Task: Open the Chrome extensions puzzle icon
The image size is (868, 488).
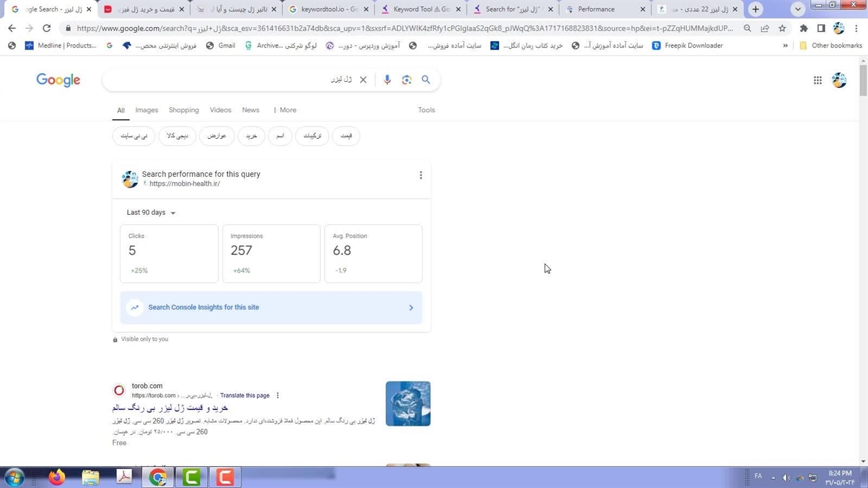Action: (x=804, y=28)
